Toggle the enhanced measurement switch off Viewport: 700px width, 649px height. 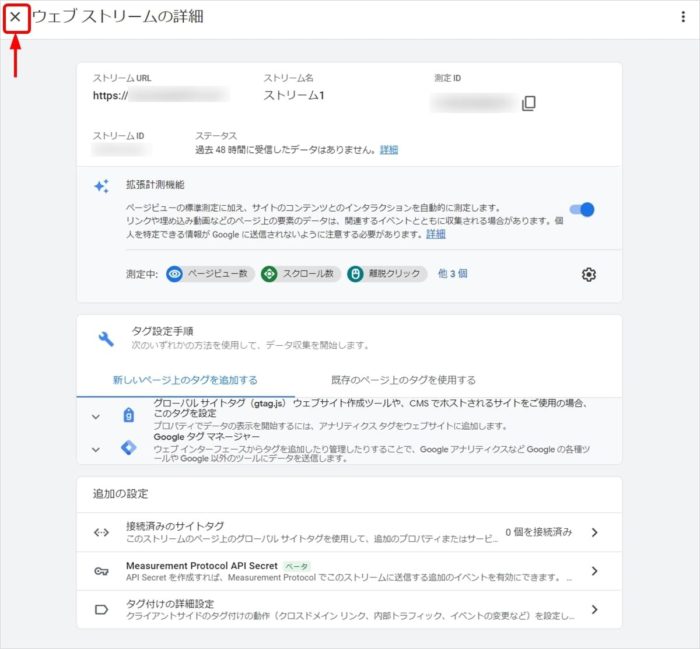[x=582, y=209]
